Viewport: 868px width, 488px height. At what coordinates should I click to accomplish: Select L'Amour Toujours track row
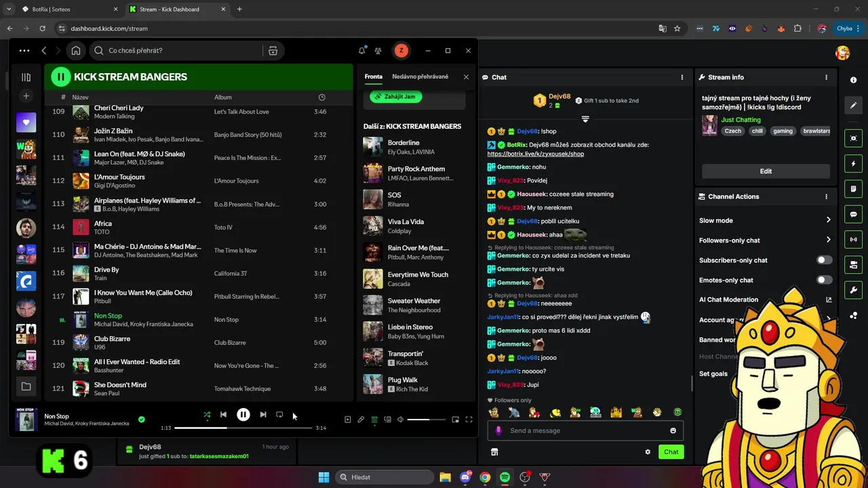coord(199,181)
